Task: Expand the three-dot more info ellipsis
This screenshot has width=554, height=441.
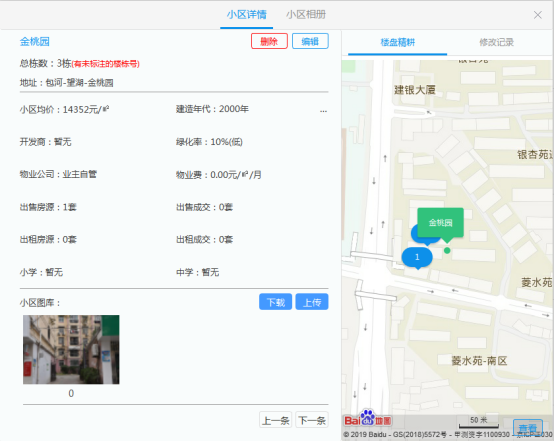Action: (323, 111)
